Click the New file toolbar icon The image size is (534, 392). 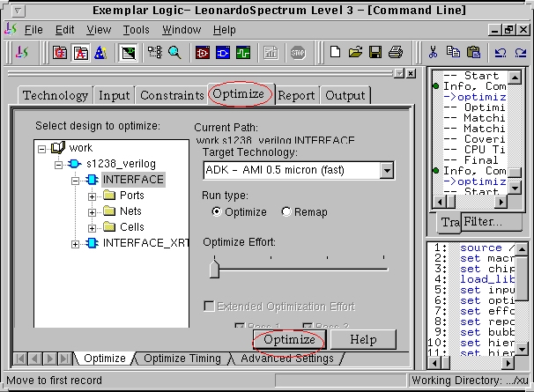point(336,53)
